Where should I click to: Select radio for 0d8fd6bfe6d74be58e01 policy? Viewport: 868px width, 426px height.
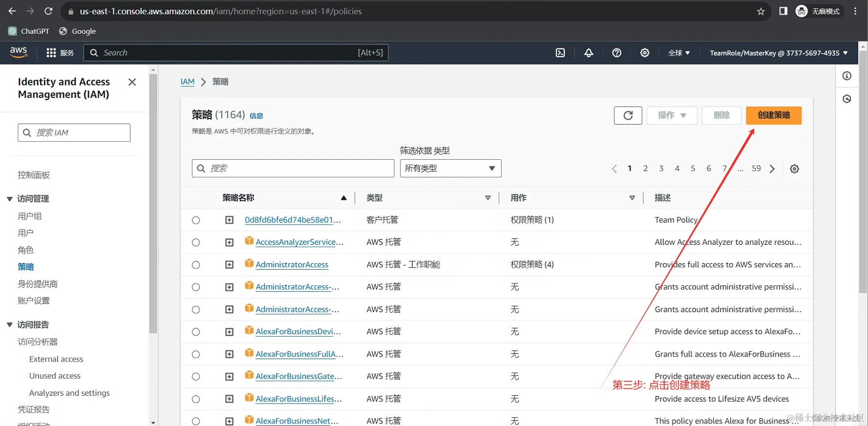click(196, 220)
